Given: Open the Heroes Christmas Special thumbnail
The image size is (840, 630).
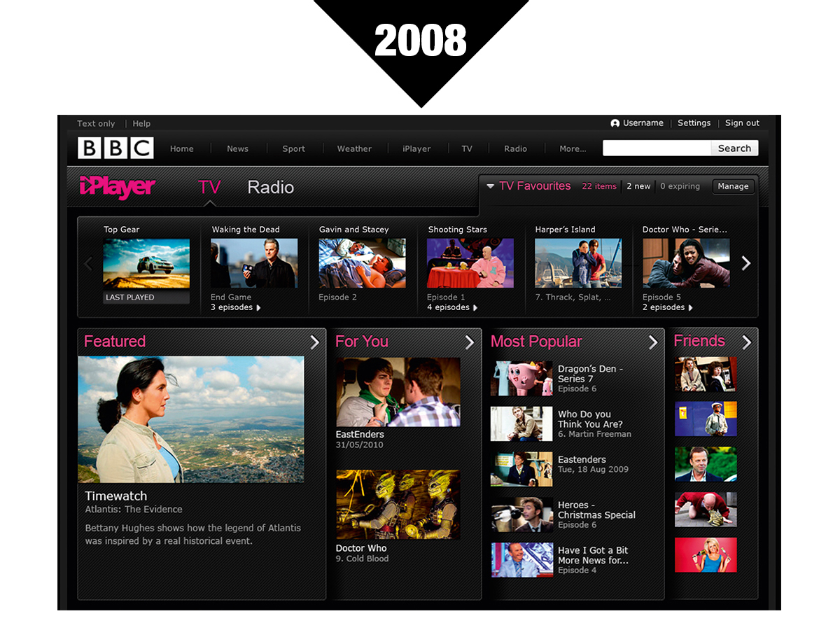Looking at the screenshot, I should pos(521,514).
